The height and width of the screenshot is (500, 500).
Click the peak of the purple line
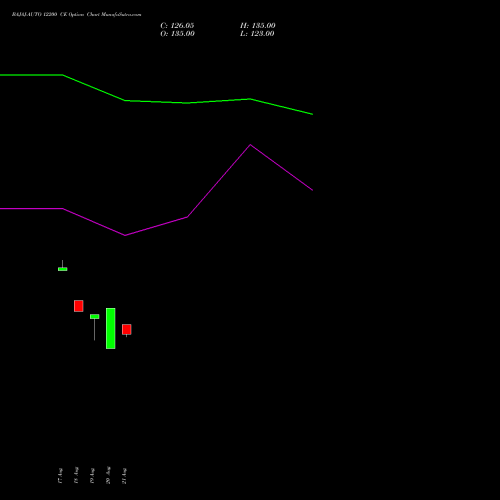250,145
